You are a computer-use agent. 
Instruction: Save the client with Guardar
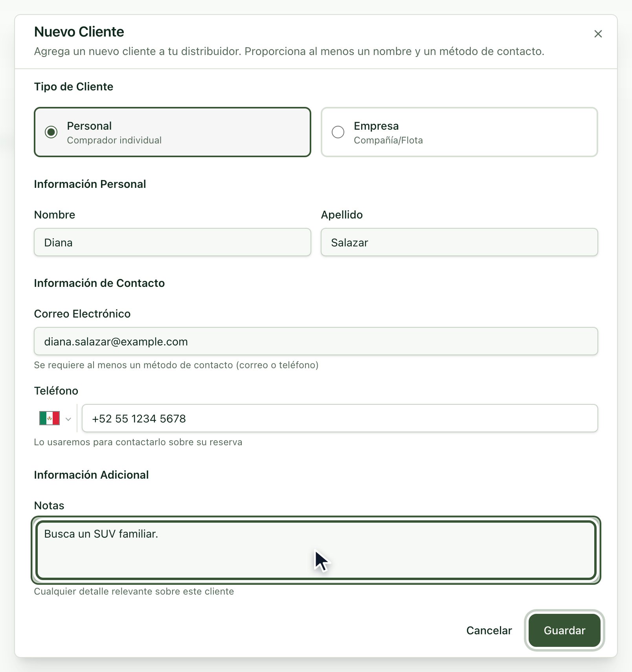pyautogui.click(x=564, y=630)
